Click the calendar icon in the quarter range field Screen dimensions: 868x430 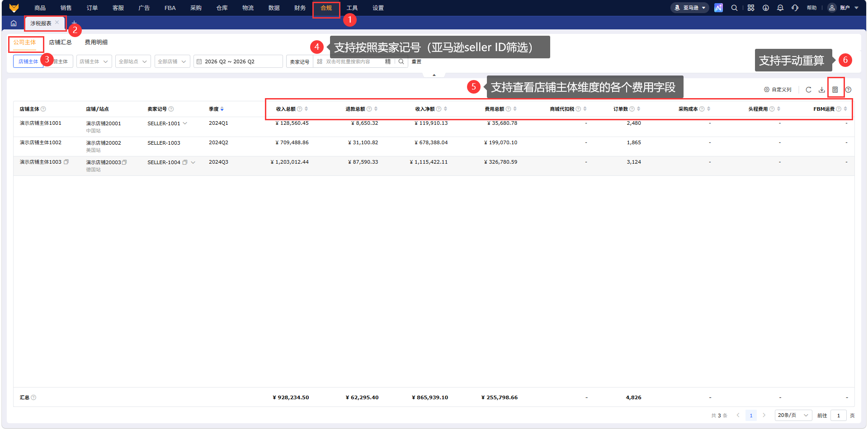point(199,61)
